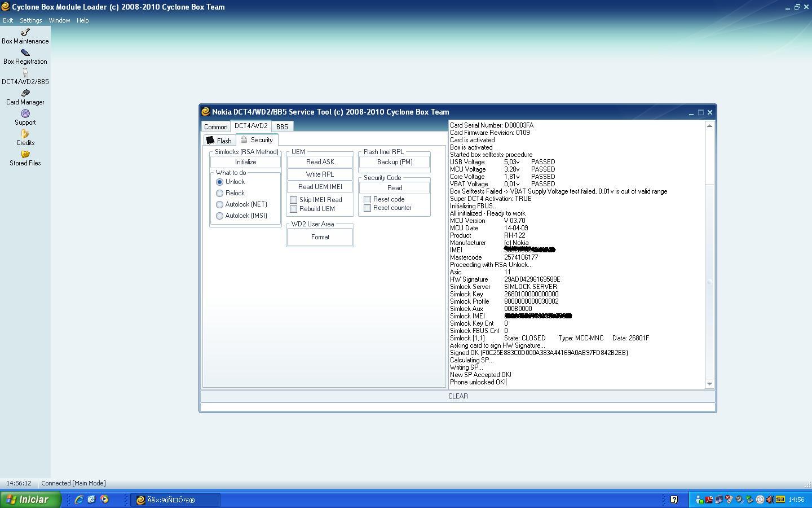Select the Unlock radio option
This screenshot has width=812, height=508.
(x=219, y=182)
